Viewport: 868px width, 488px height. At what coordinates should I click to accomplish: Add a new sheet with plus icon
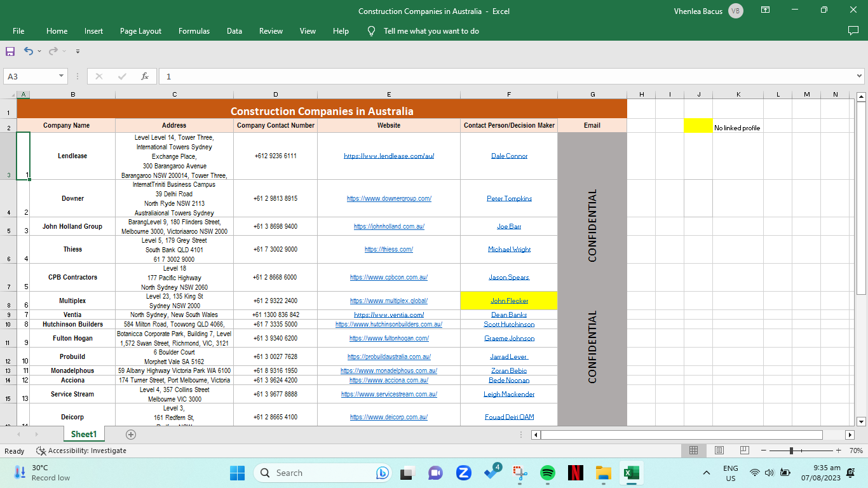click(x=131, y=435)
